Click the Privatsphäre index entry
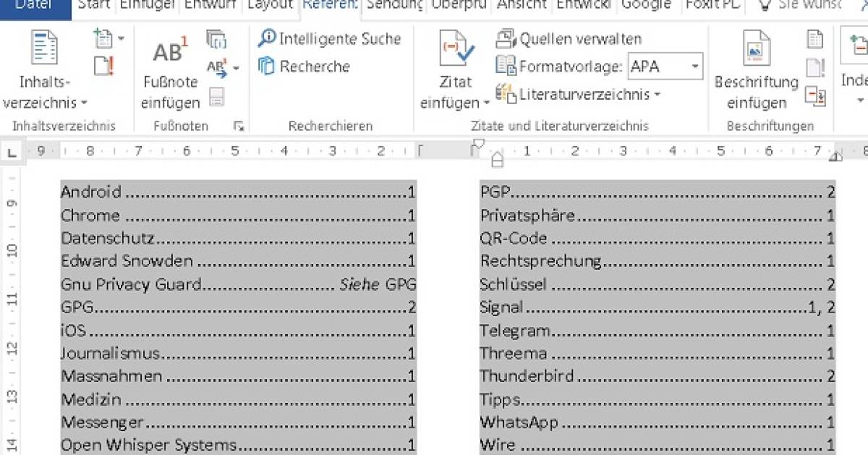The height and width of the screenshot is (455, 868). coord(528,215)
